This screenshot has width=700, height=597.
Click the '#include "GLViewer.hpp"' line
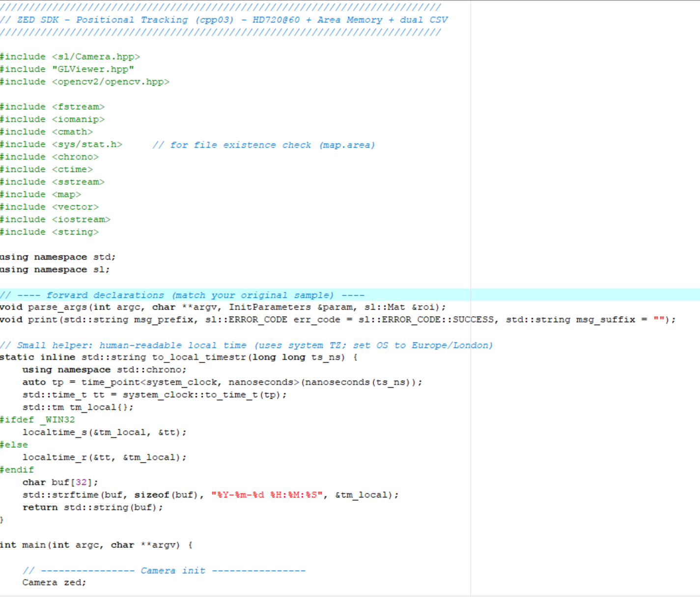pyautogui.click(x=67, y=69)
